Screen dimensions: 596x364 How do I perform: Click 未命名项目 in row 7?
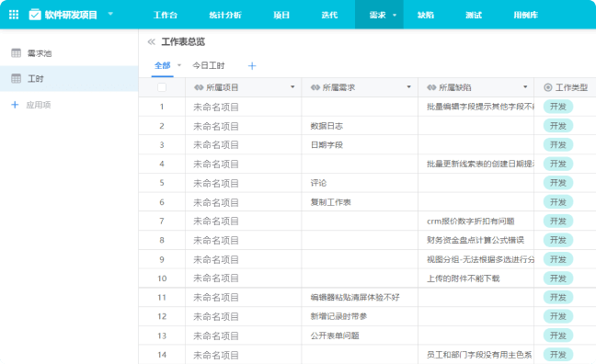[x=216, y=222]
